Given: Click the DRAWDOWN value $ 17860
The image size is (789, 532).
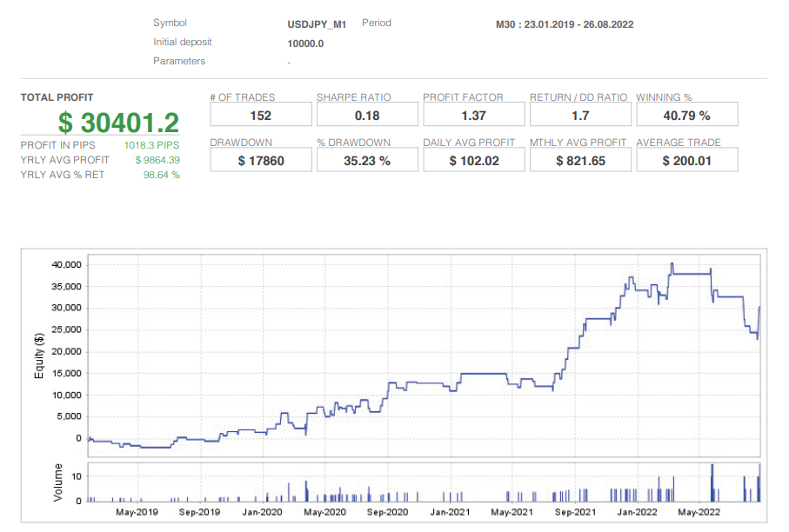Looking at the screenshot, I should (x=260, y=159).
